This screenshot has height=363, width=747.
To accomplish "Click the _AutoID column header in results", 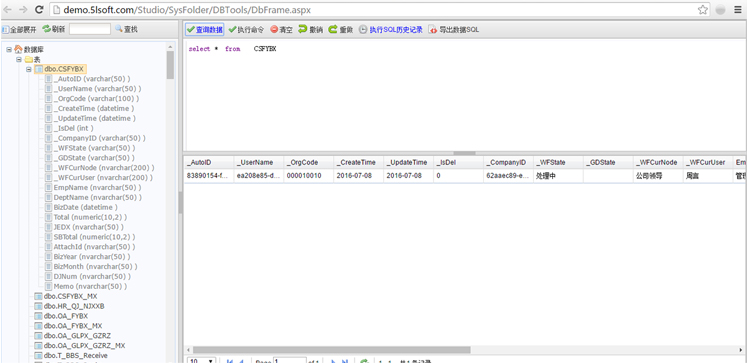I will [x=209, y=162].
